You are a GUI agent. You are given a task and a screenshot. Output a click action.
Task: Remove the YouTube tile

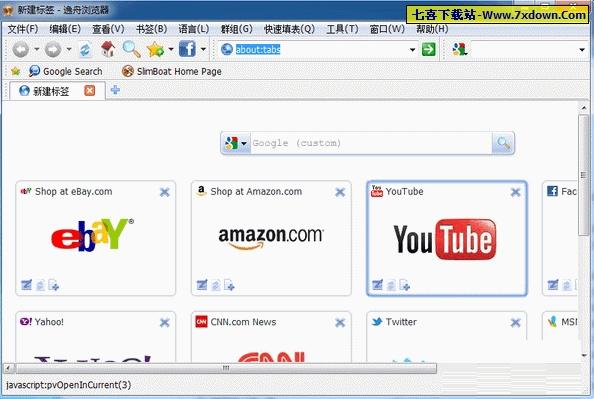[515, 192]
